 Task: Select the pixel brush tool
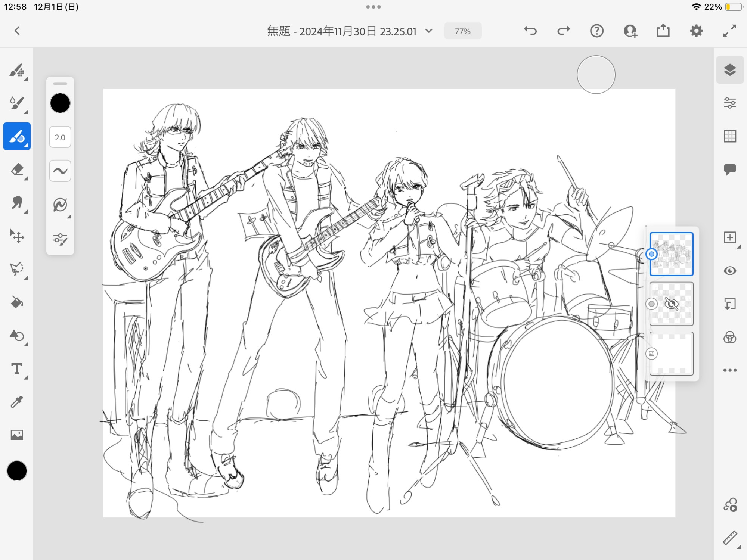tap(17, 70)
